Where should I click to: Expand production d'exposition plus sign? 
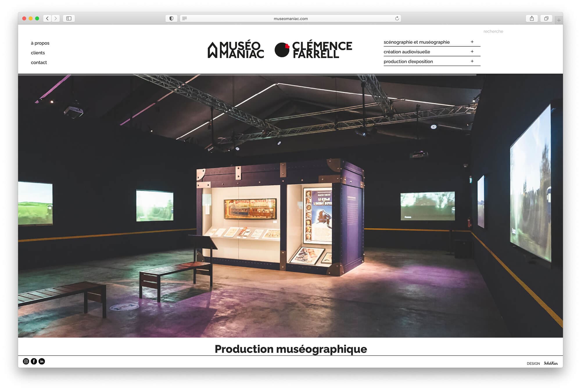pyautogui.click(x=472, y=61)
